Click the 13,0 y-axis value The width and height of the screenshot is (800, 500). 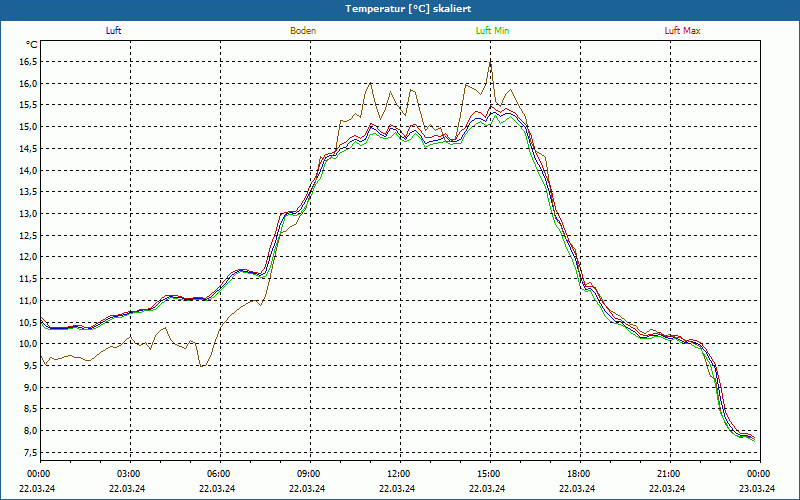[28, 214]
